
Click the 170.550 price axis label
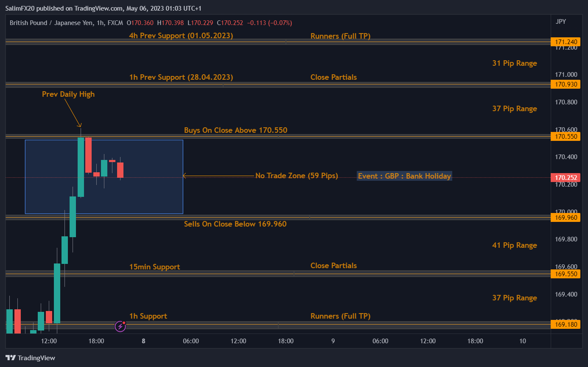564,136
